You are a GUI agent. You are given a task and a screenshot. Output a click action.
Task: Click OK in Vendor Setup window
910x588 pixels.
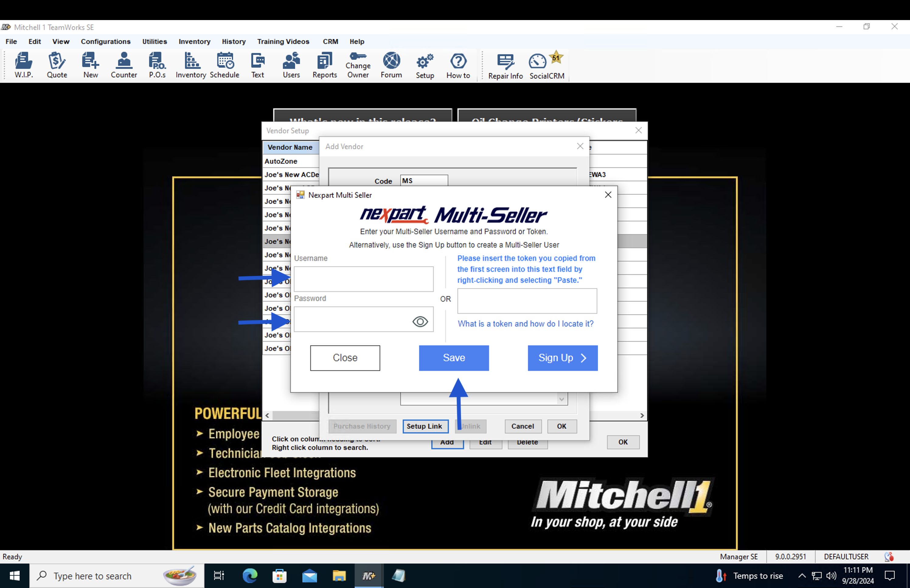(623, 442)
